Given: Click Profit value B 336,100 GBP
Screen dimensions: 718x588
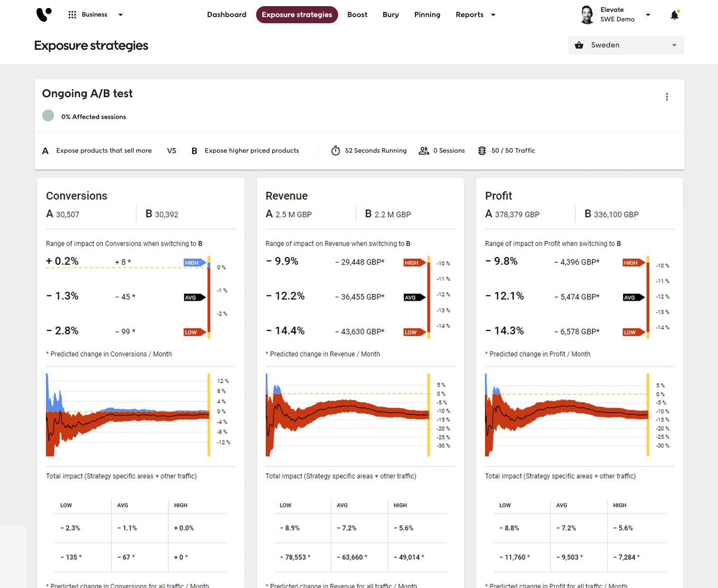Looking at the screenshot, I should click(x=611, y=214).
